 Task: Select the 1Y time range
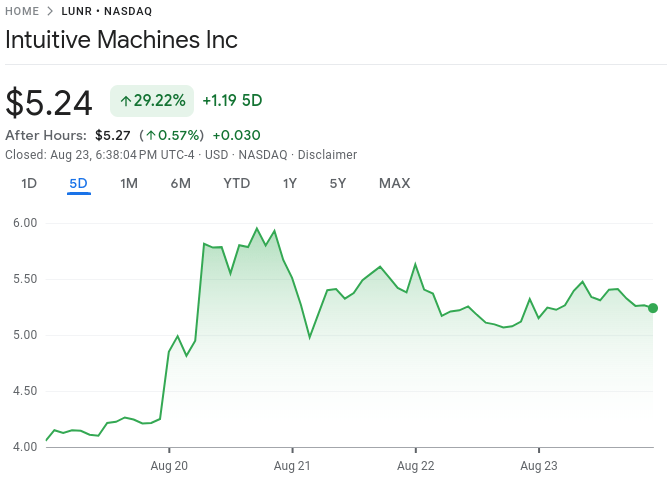pos(290,183)
